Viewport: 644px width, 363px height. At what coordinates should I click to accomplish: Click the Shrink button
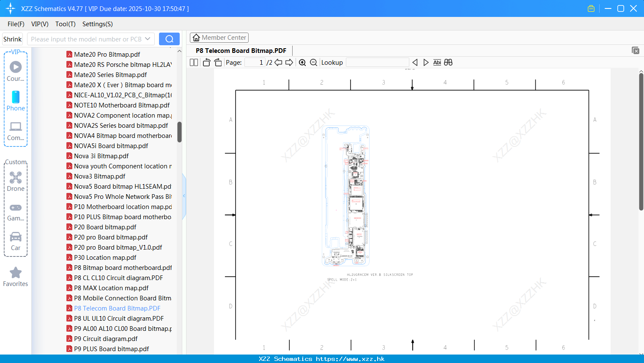12,39
